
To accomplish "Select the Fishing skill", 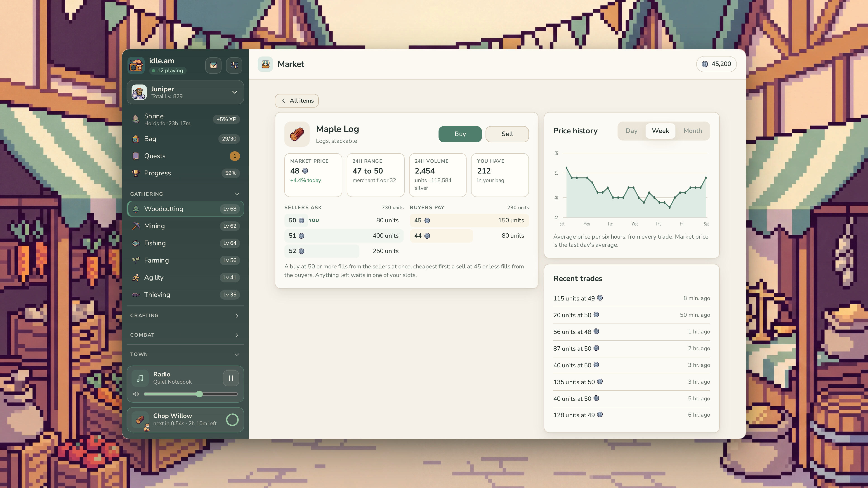I will (x=185, y=243).
